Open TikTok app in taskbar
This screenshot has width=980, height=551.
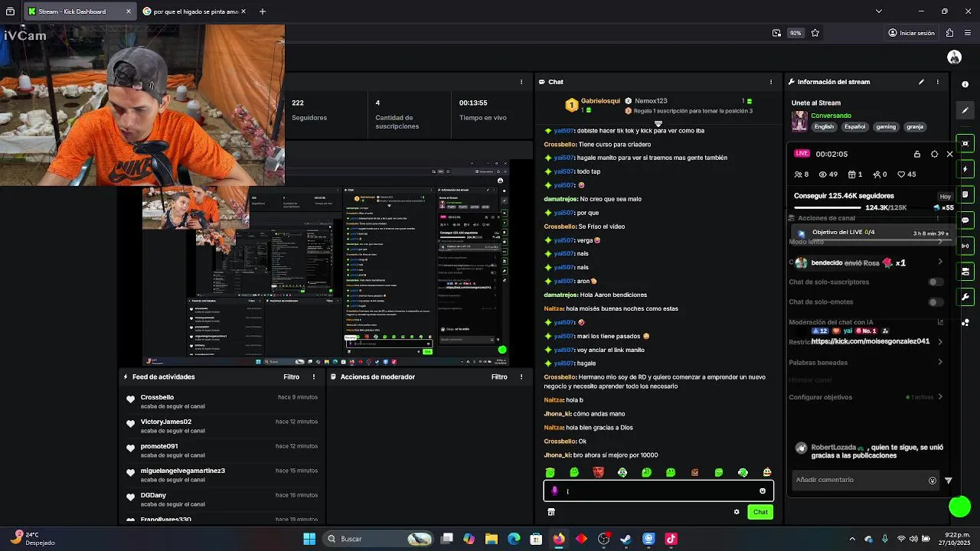[671, 539]
